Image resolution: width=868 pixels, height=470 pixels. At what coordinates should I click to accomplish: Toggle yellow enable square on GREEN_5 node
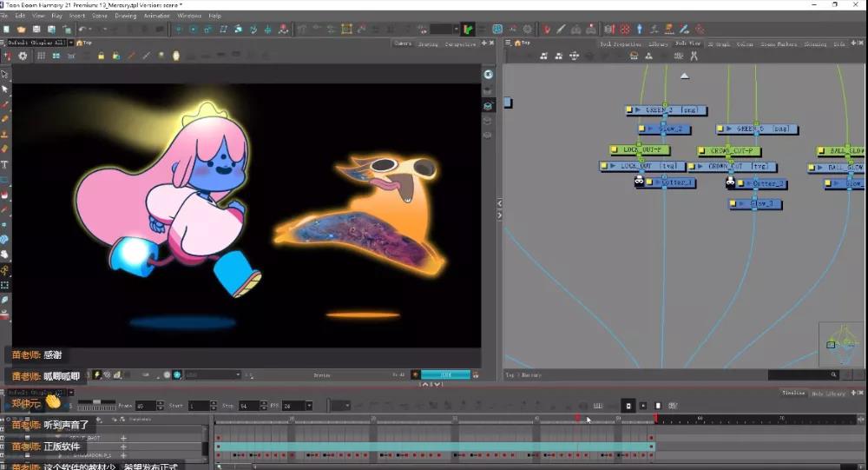coord(720,129)
